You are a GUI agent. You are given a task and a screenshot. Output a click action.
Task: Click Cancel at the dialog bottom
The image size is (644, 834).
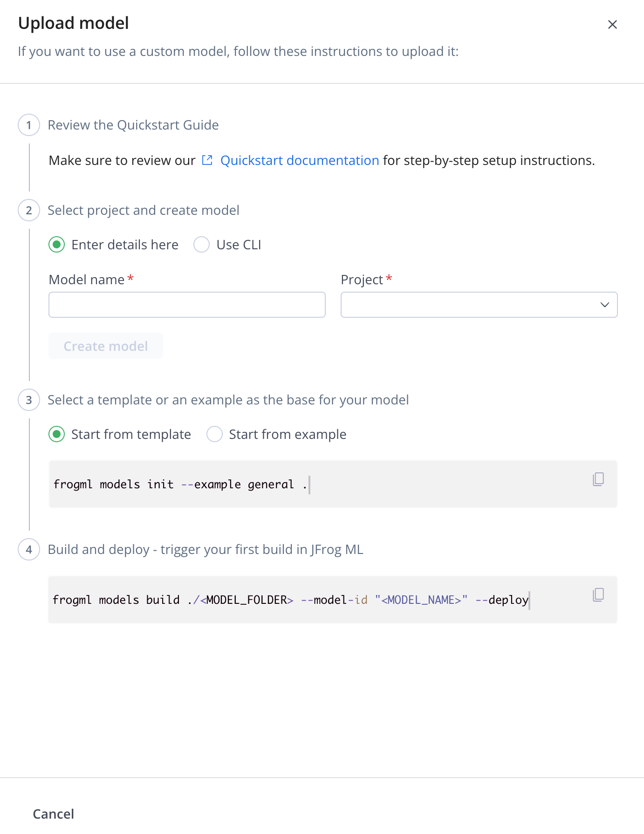pos(54,814)
